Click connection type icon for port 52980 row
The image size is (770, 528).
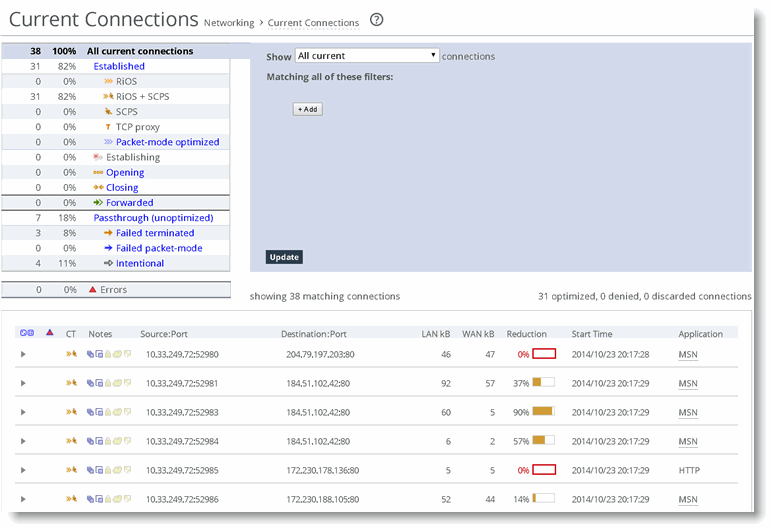point(71,354)
